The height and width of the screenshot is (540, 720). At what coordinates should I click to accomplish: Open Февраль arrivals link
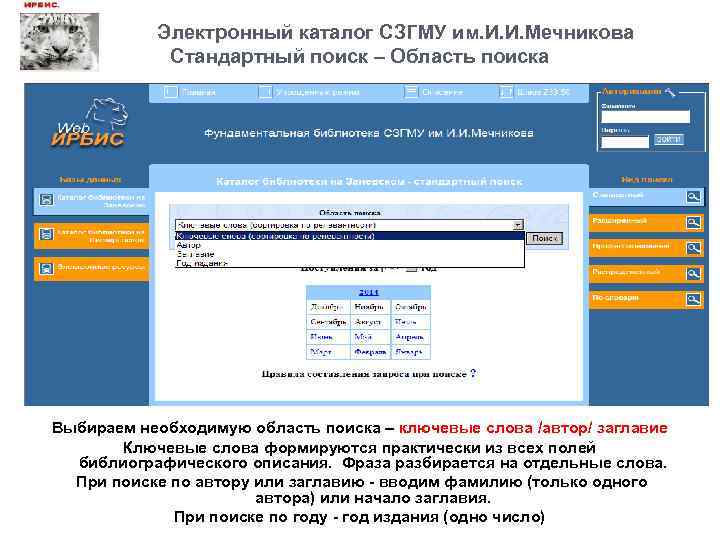(x=370, y=352)
